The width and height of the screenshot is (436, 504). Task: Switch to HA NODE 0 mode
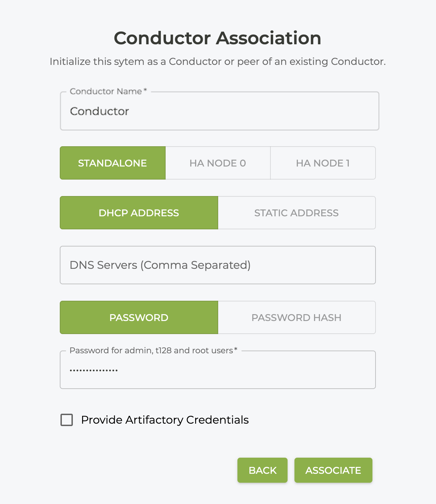(217, 163)
